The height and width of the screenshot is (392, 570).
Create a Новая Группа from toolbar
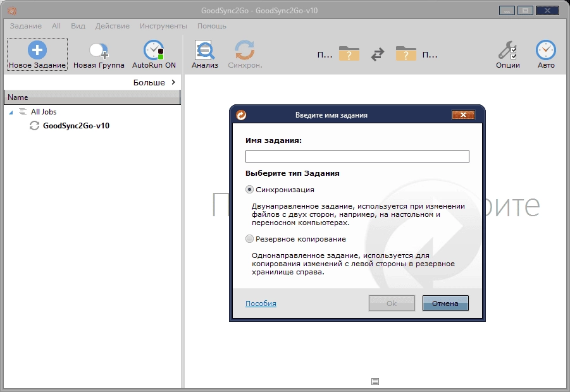point(99,54)
